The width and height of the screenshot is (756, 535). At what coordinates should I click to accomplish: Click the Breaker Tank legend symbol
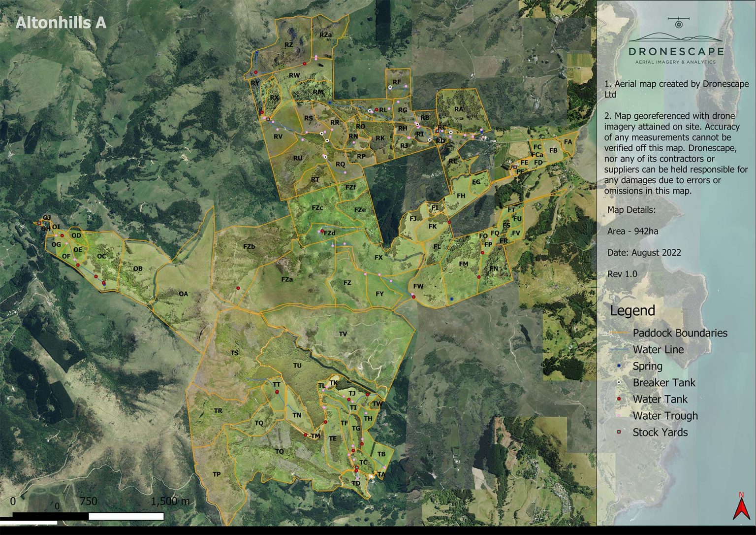tap(619, 382)
